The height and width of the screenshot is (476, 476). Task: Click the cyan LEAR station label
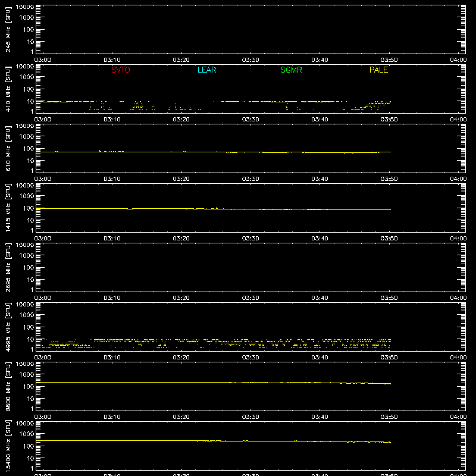pyautogui.click(x=206, y=70)
